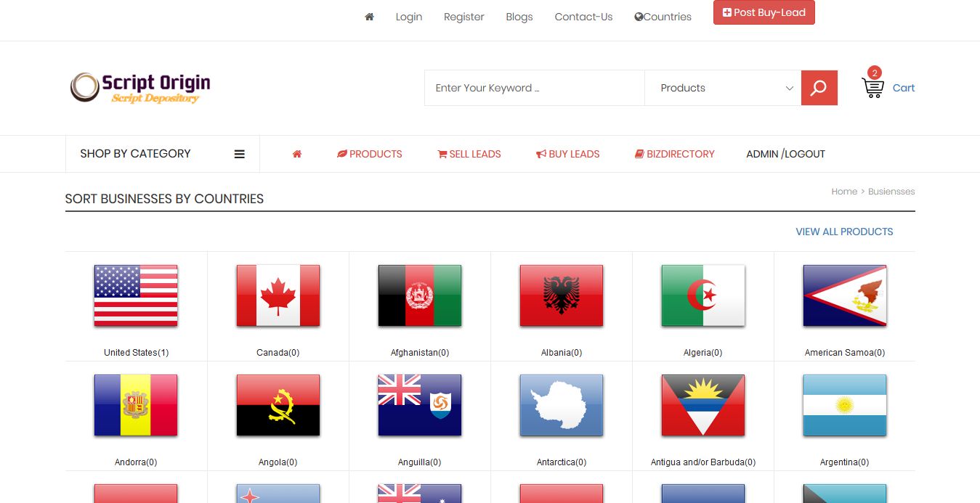Click the Angola(0) label
This screenshot has width=980, height=503.
(x=278, y=462)
